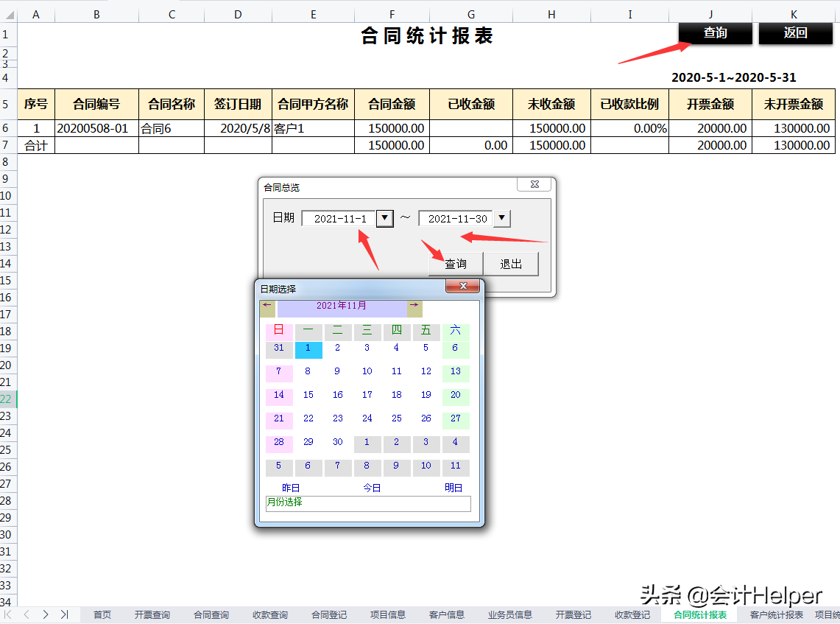
Task: Click 查询 inside the 合同总览 dialog
Action: tap(455, 263)
